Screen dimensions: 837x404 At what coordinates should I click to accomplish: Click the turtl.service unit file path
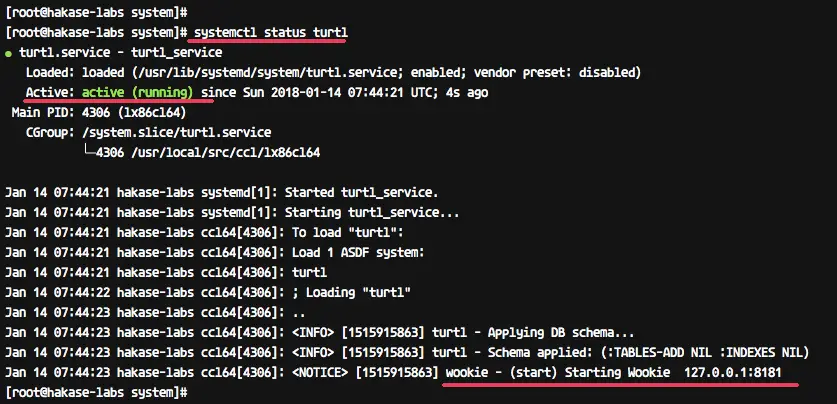coord(265,73)
